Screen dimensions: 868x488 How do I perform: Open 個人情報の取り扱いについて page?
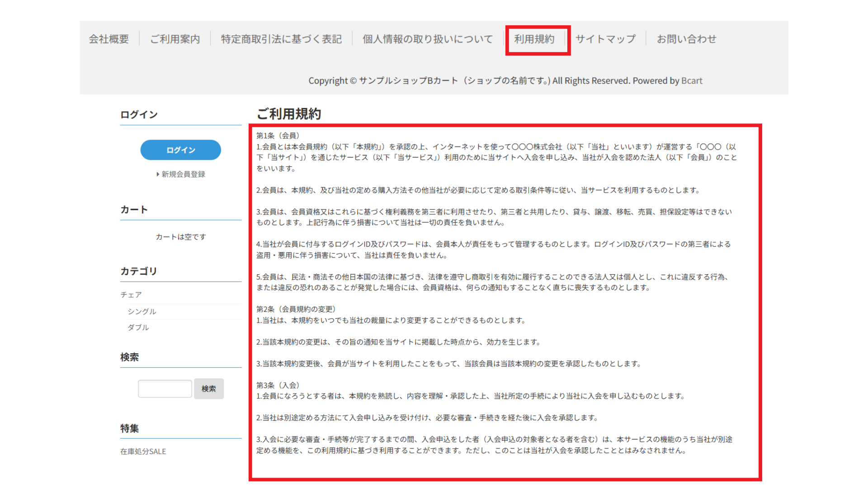tap(427, 39)
